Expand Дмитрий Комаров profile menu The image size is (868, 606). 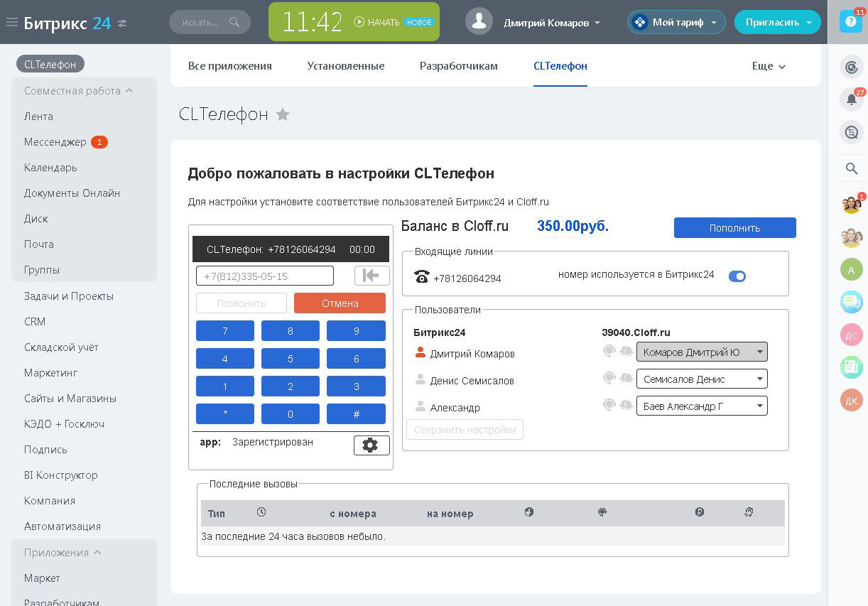coord(552,23)
